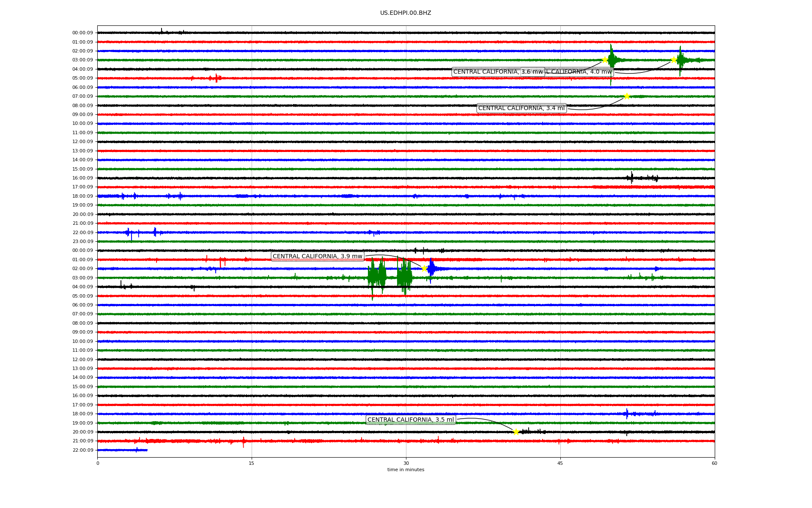Image resolution: width=812 pixels, height=508 pixels.
Task: Click the yellow star on the 07:00:09 green trace
Action: (627, 96)
